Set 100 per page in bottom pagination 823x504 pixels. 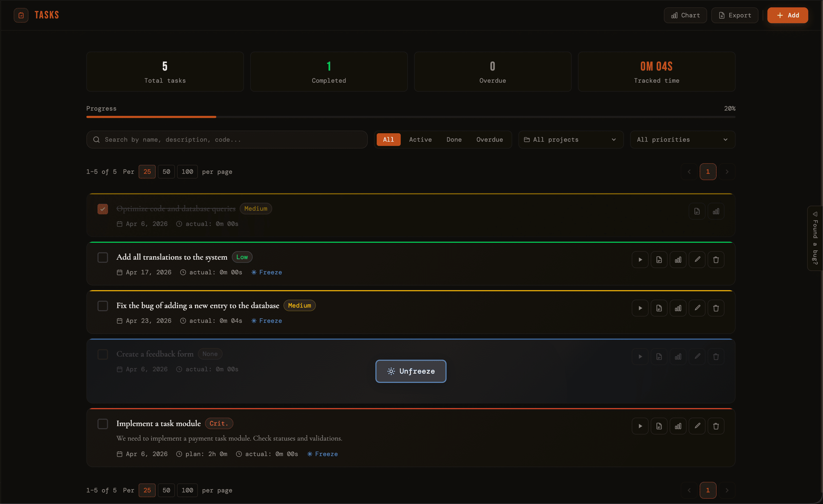click(x=187, y=490)
